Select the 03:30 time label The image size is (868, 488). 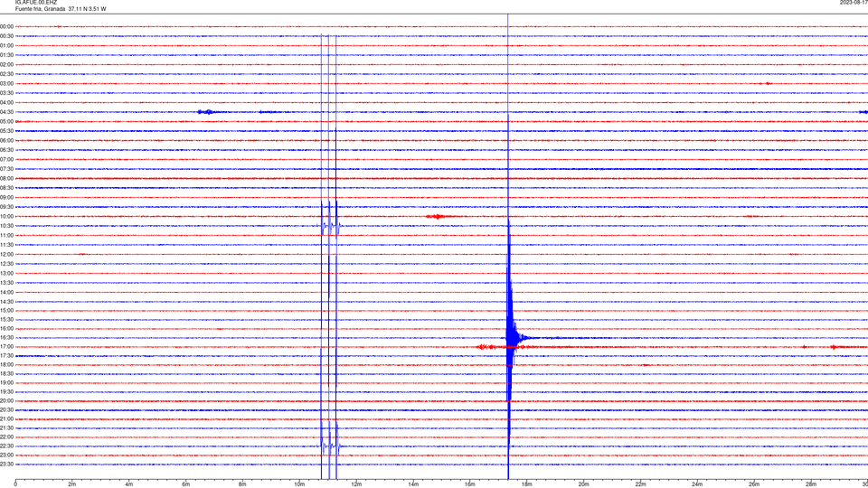point(6,93)
